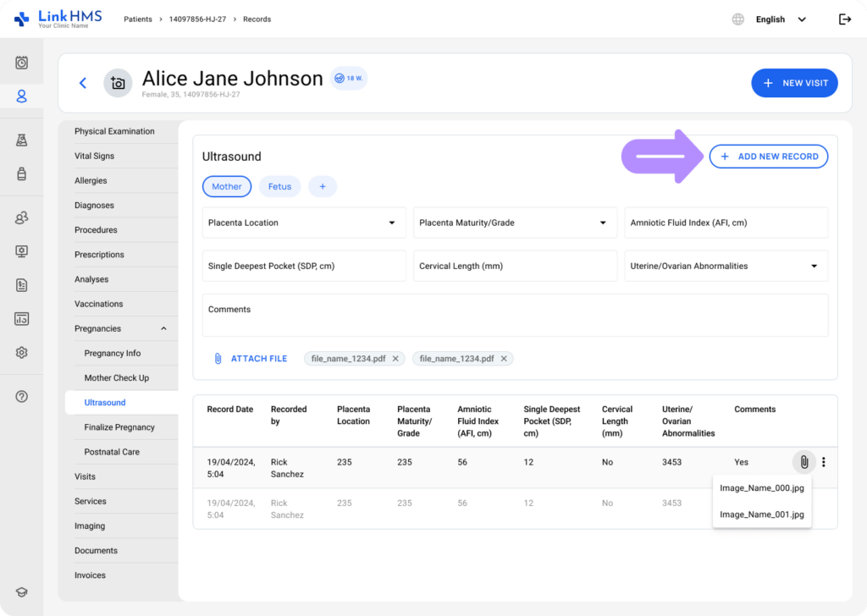Select the Mother chip

(227, 187)
